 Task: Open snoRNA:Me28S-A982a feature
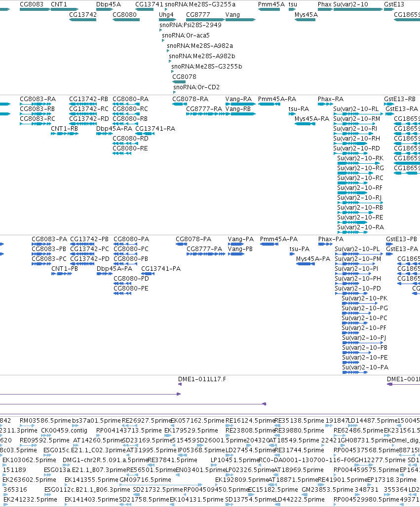point(168,51)
